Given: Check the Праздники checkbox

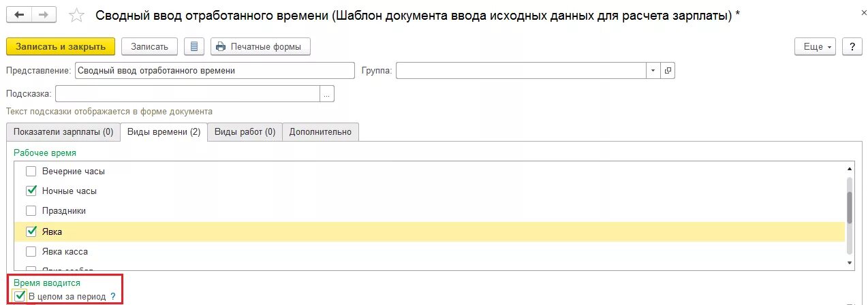Looking at the screenshot, I should [x=31, y=211].
